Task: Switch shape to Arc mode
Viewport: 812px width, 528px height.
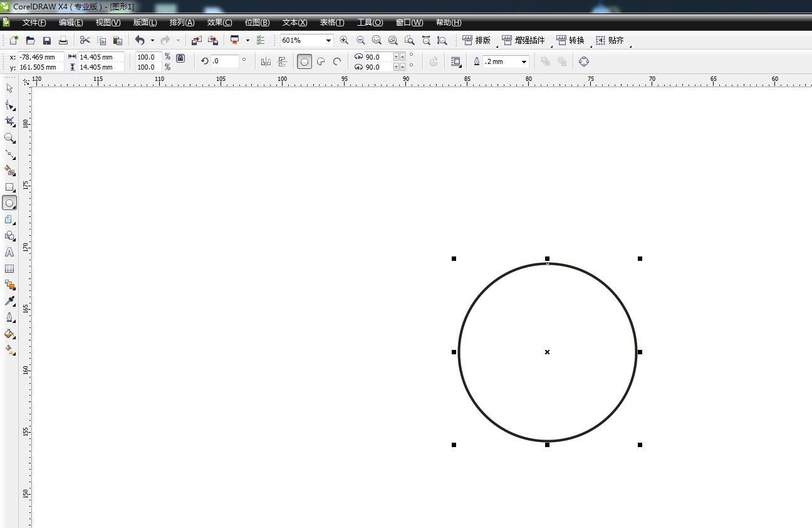Action: [337, 61]
